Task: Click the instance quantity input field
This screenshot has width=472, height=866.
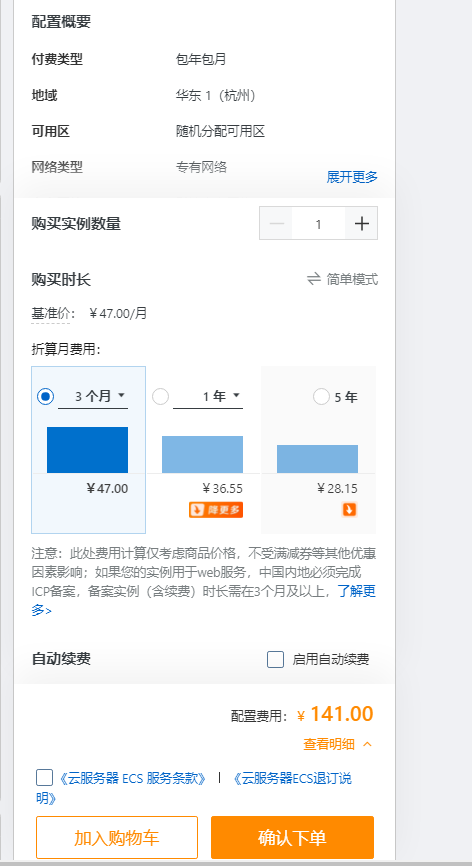Action: tap(319, 224)
